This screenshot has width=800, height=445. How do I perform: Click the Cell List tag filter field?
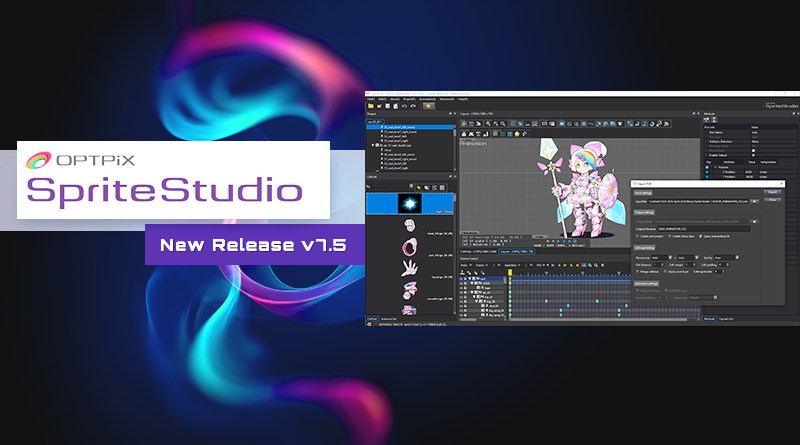point(389,186)
